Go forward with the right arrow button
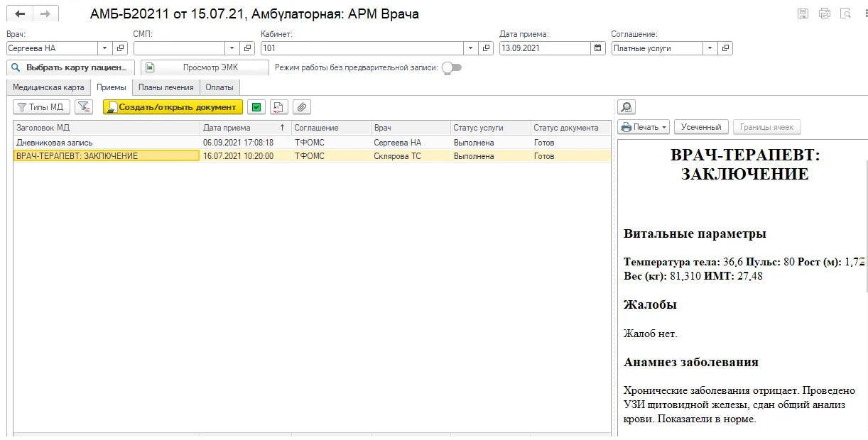Image resolution: width=868 pixels, height=440 pixels. 45,14
